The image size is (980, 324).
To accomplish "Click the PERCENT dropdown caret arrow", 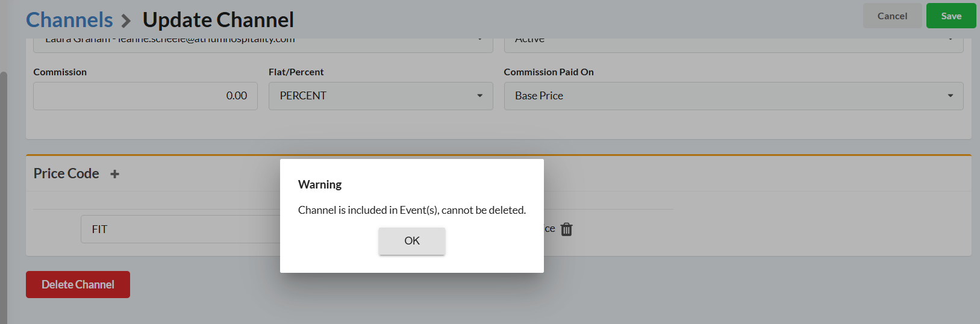I will click(x=479, y=96).
